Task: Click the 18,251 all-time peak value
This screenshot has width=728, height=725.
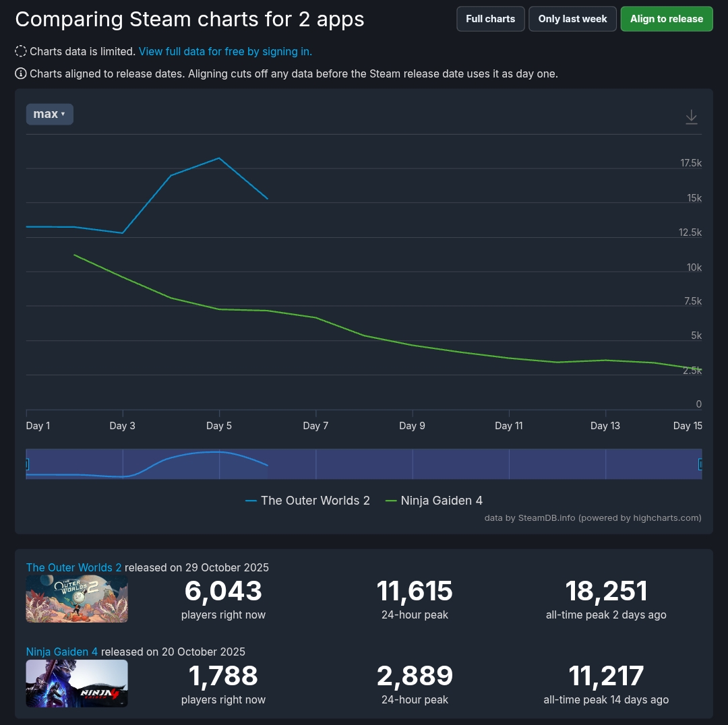Action: 606,592
